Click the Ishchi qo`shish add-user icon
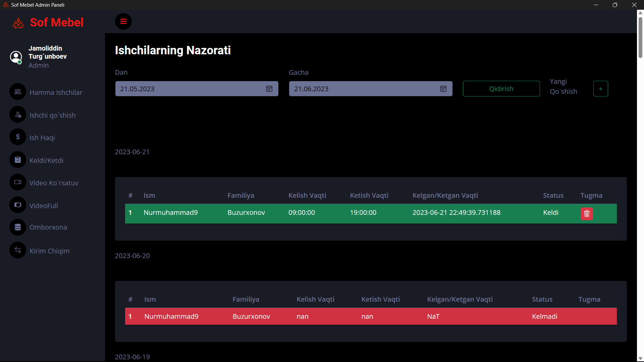The height and width of the screenshot is (362, 644). tap(18, 115)
